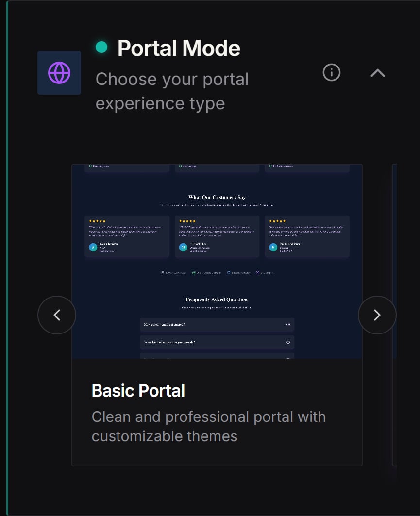Click 'What Our Customers Say' heading in preview
Screen dimensions: 420x516
pos(217,197)
